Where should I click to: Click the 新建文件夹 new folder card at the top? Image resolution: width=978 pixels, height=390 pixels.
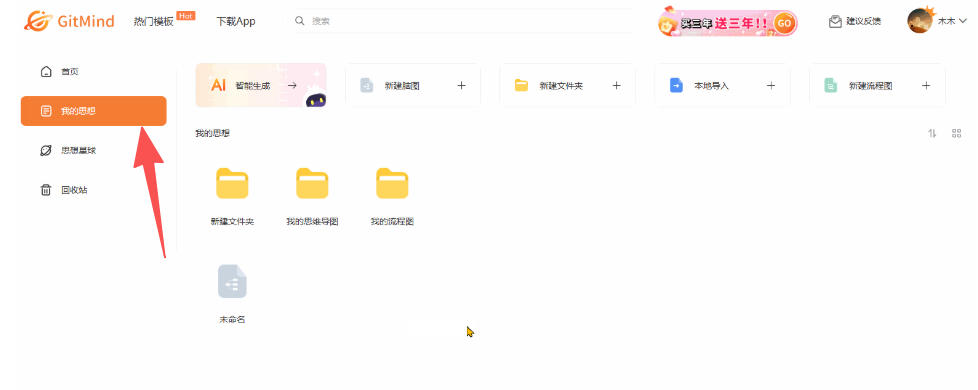click(x=568, y=85)
